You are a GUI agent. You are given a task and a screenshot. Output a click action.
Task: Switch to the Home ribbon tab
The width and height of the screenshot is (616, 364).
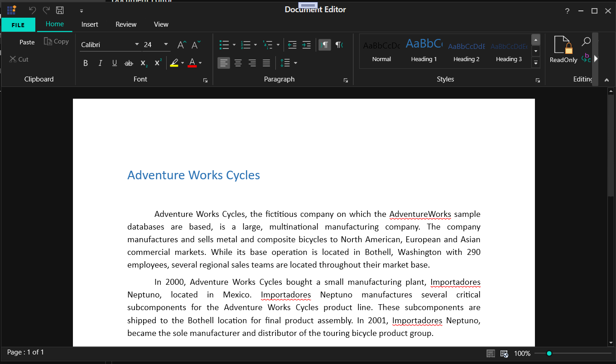tap(55, 24)
